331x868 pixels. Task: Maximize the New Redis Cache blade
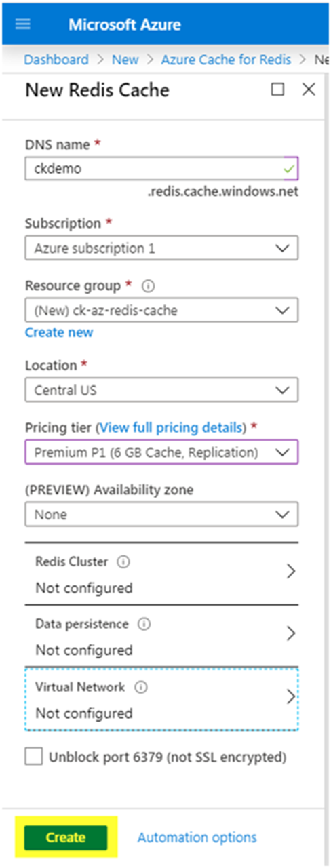(277, 90)
